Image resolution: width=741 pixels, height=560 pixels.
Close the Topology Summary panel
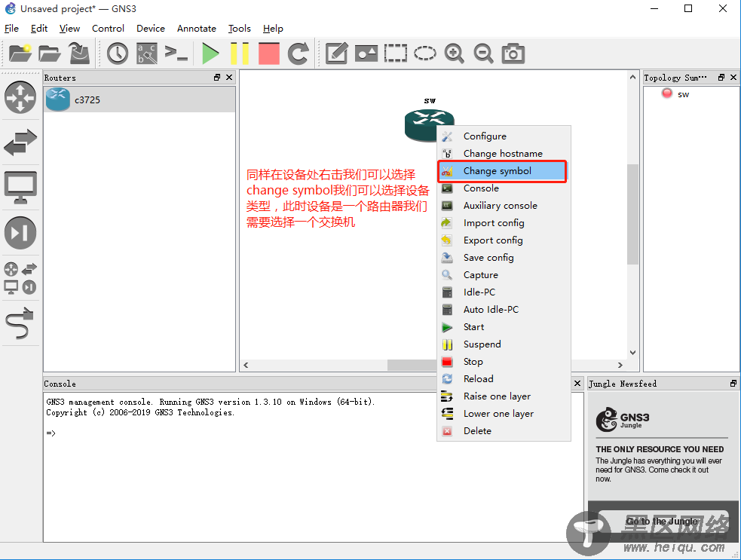click(733, 77)
